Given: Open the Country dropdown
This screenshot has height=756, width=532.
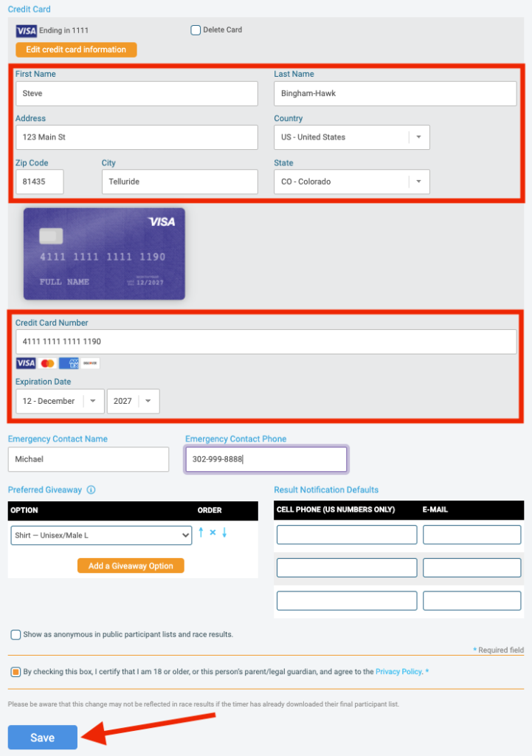Looking at the screenshot, I should 352,137.
